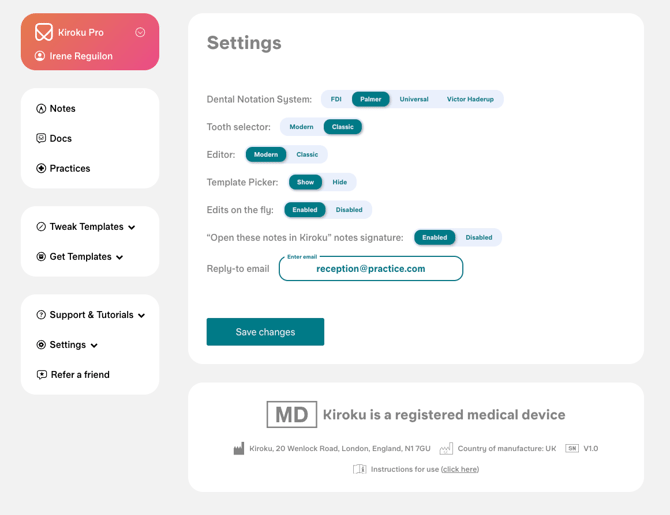This screenshot has height=515, width=670.
Task: Click the circular menu icon beside Kiroku Pro
Action: click(x=140, y=32)
